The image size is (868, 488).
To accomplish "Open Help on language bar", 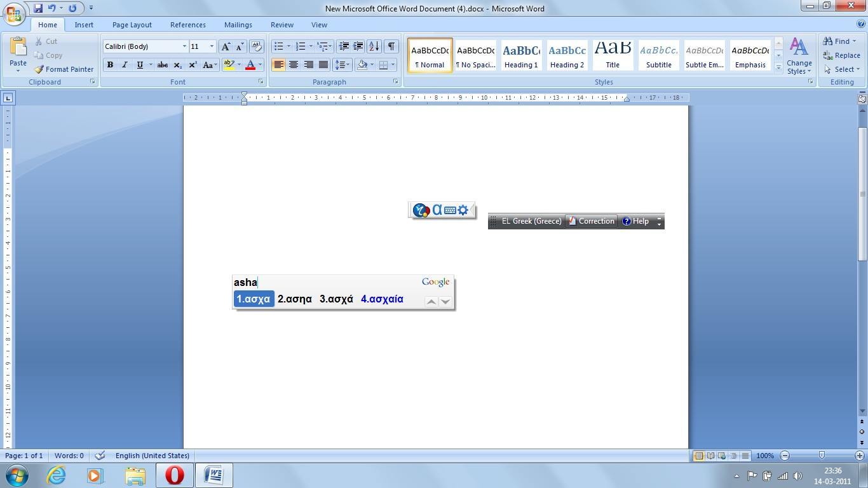I will coord(635,221).
